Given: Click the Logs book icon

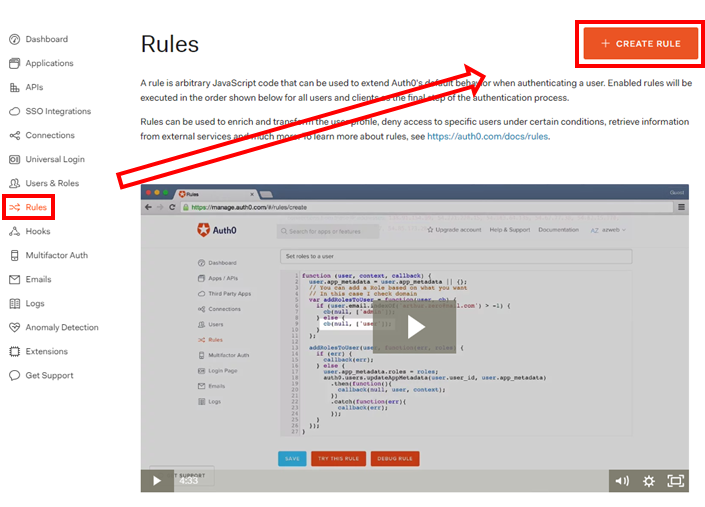Looking at the screenshot, I should coord(14,303).
